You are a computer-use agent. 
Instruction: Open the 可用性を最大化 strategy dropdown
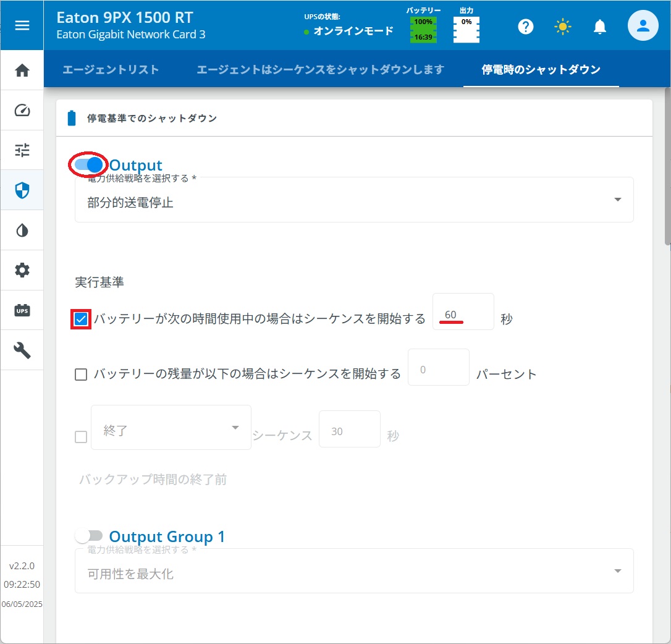(x=354, y=571)
